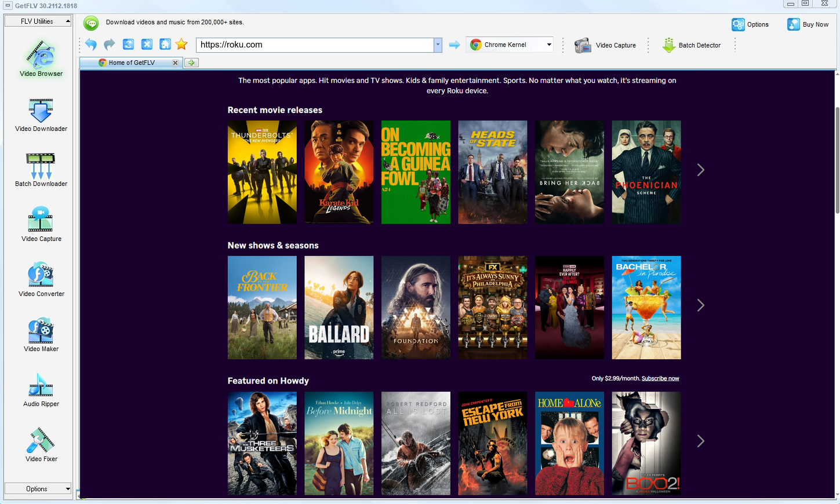Click the GetFLV window menu icon in the title bar
Screen dimensions: 840x504
coord(8,5)
